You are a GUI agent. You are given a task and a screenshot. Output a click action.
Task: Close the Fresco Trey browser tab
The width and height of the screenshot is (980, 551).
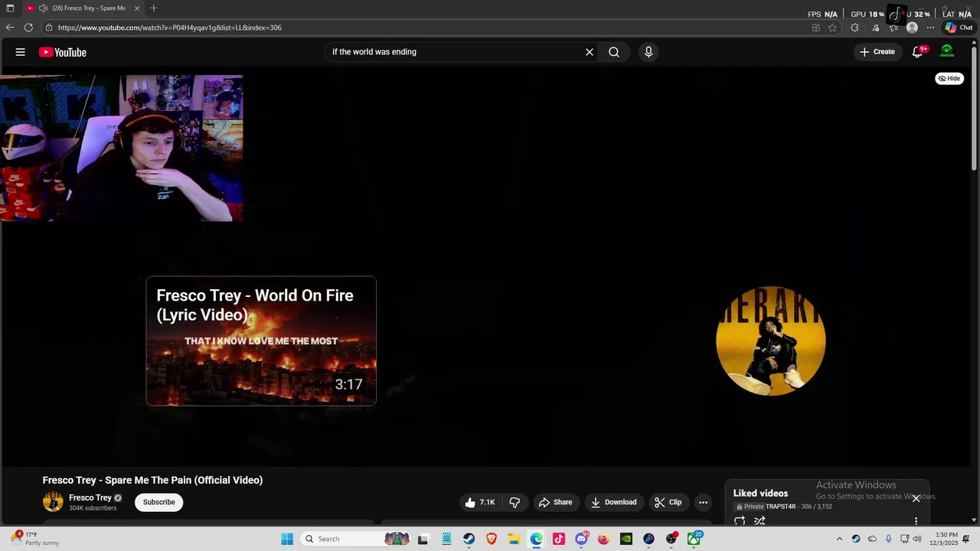[x=137, y=8]
